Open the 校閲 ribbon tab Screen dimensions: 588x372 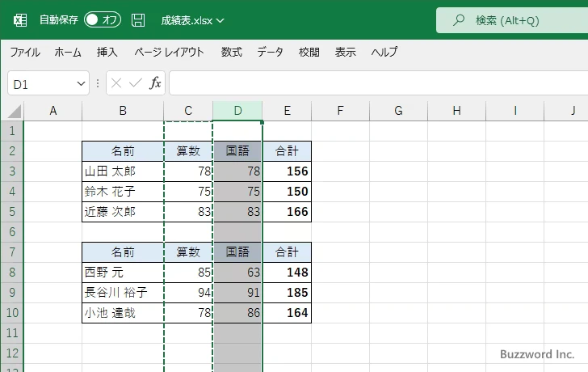click(309, 52)
